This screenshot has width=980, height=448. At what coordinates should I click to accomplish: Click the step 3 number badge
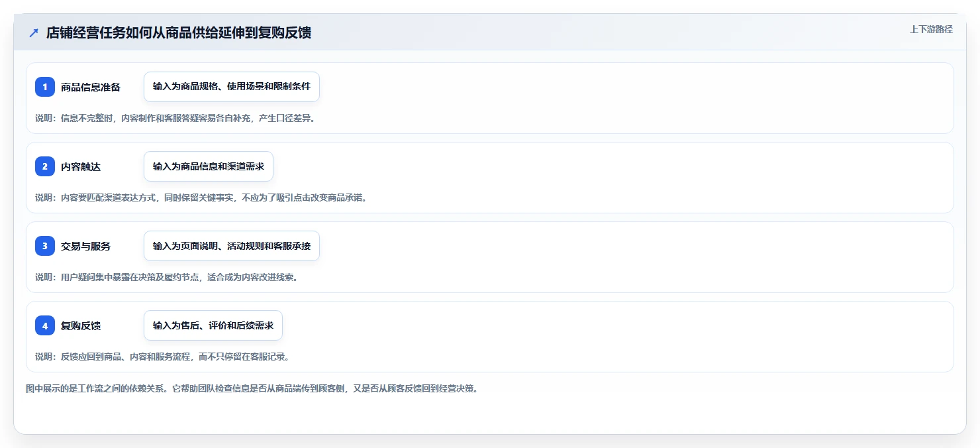[x=45, y=246]
